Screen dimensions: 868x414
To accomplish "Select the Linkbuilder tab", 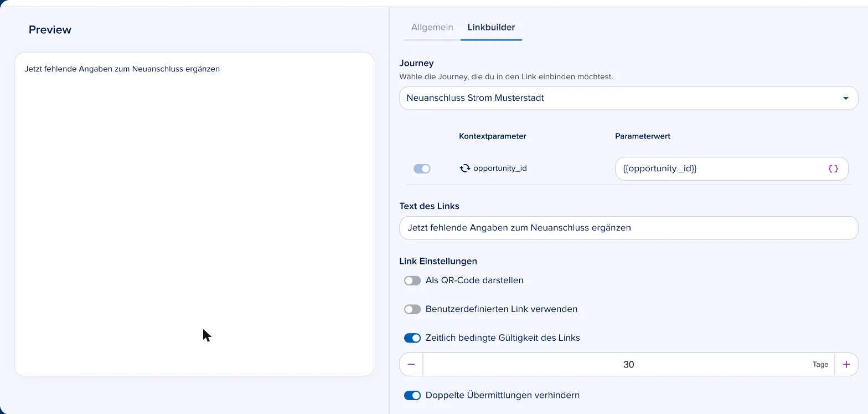I will pyautogui.click(x=491, y=27).
